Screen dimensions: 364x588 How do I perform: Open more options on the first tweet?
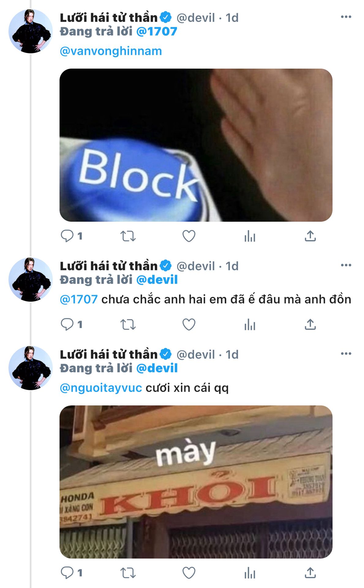(346, 17)
